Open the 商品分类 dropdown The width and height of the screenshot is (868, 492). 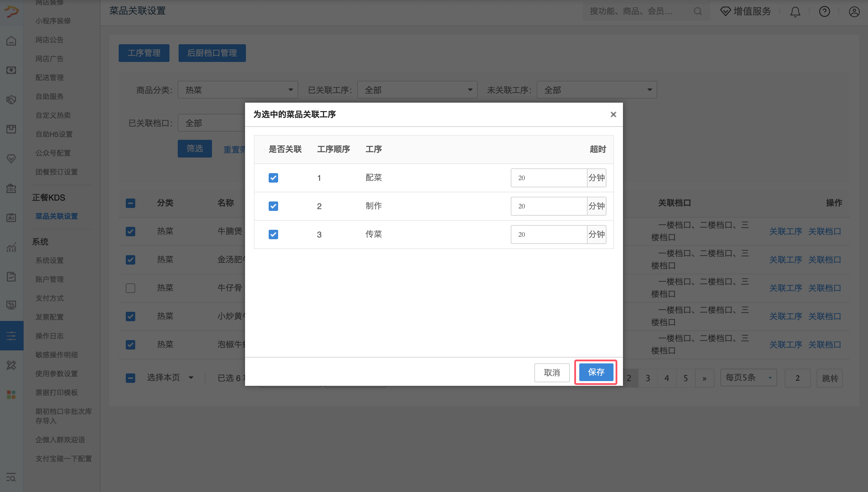coord(238,90)
